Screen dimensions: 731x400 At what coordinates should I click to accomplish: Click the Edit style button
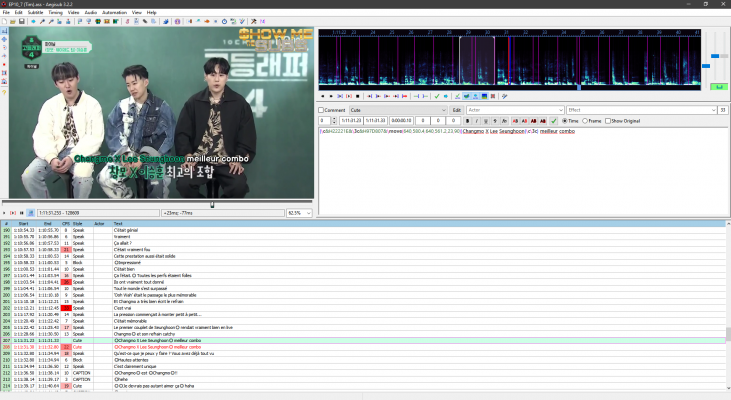tap(456, 110)
